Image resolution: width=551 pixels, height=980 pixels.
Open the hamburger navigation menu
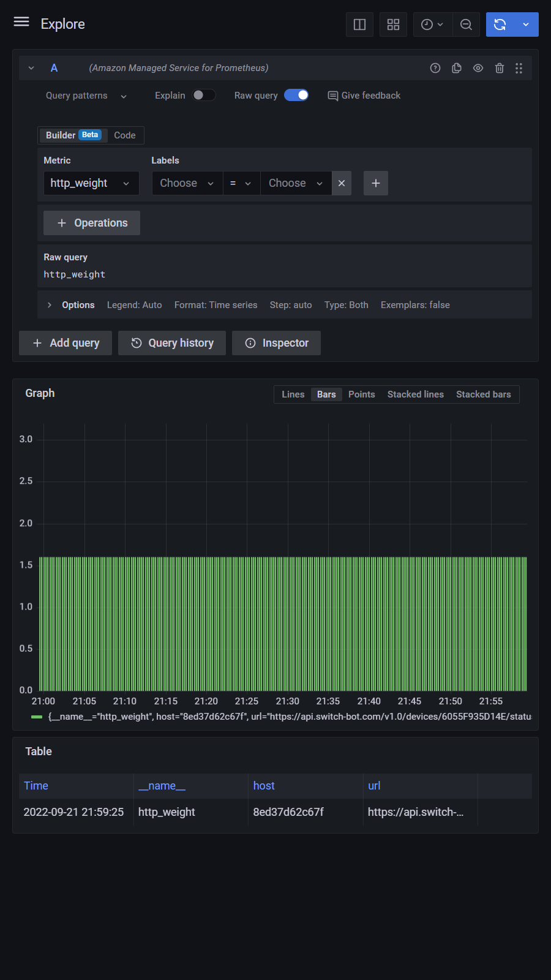(21, 22)
